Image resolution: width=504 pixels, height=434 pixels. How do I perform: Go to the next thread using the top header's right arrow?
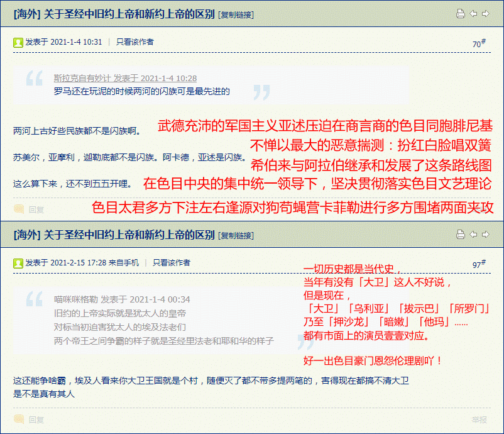pyautogui.click(x=485, y=13)
